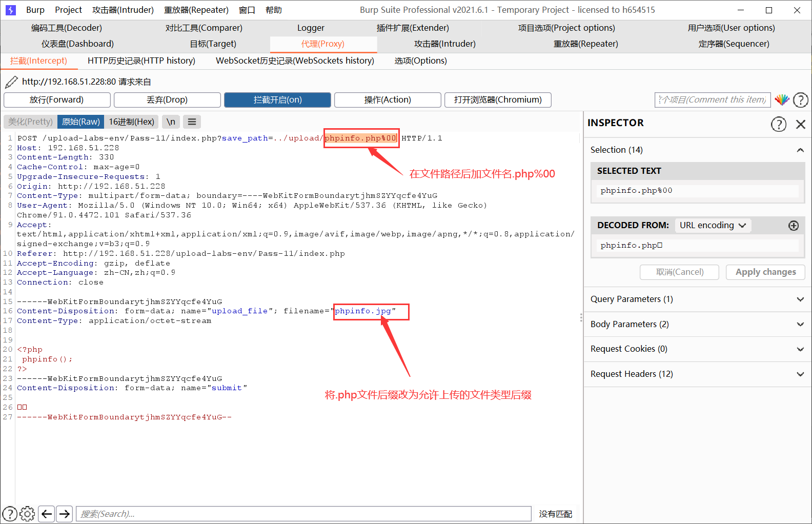812x524 pixels.
Task: Switch to Pretty view
Action: coord(30,122)
